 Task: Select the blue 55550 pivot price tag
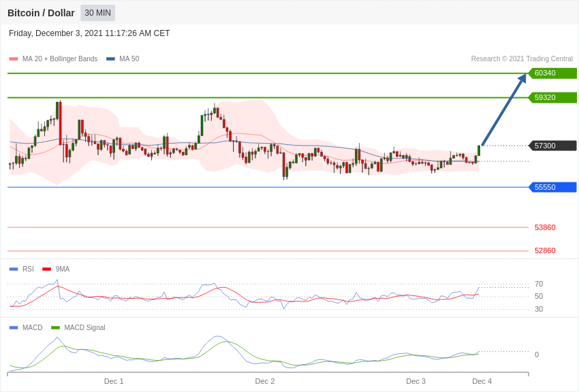click(552, 187)
